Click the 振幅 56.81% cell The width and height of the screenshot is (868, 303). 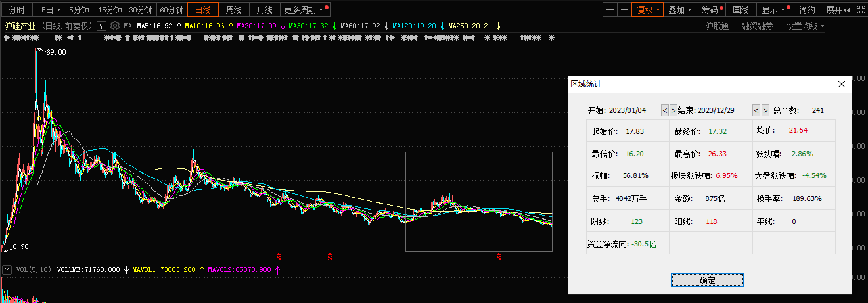tap(628, 176)
